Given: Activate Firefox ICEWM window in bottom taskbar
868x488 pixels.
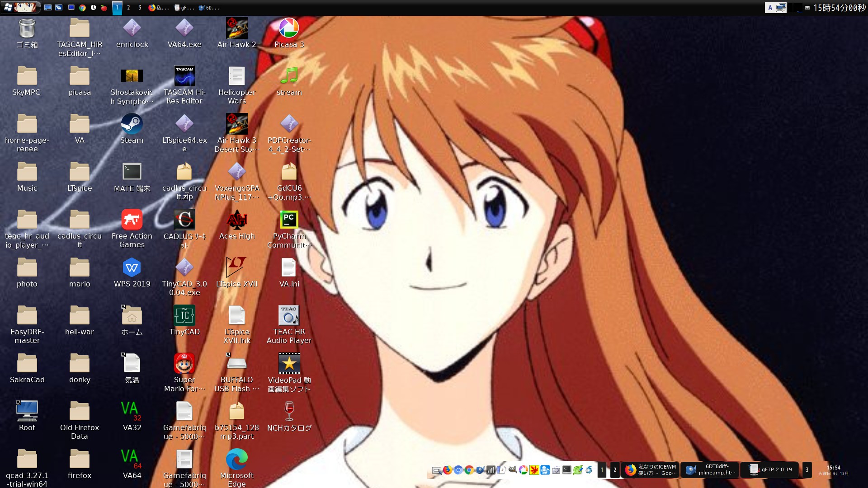Looking at the screenshot, I should (x=650, y=470).
